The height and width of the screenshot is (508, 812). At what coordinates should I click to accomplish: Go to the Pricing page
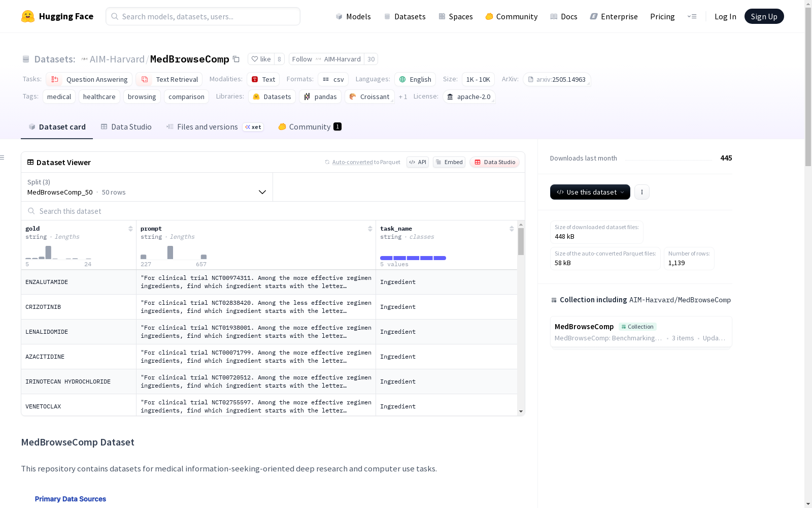coord(662,16)
